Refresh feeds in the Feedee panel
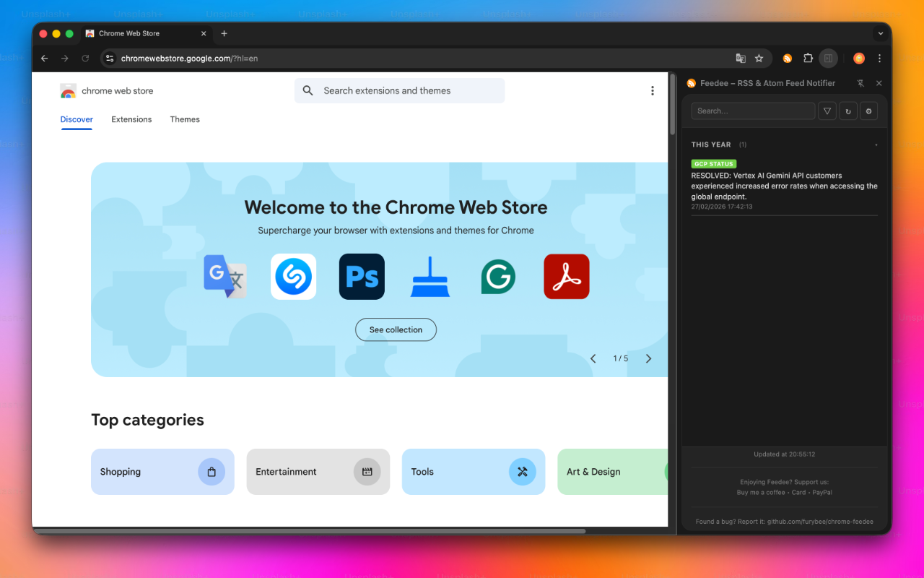The height and width of the screenshot is (578, 924). point(848,111)
